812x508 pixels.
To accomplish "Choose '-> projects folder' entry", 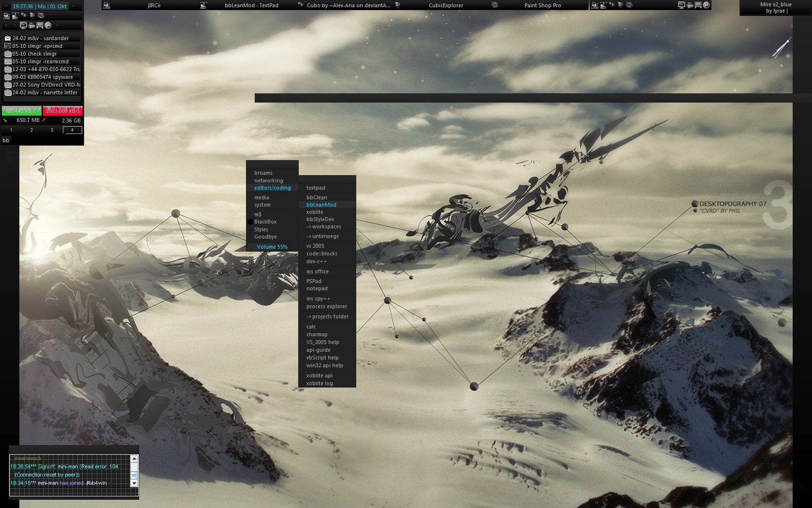I will [327, 316].
